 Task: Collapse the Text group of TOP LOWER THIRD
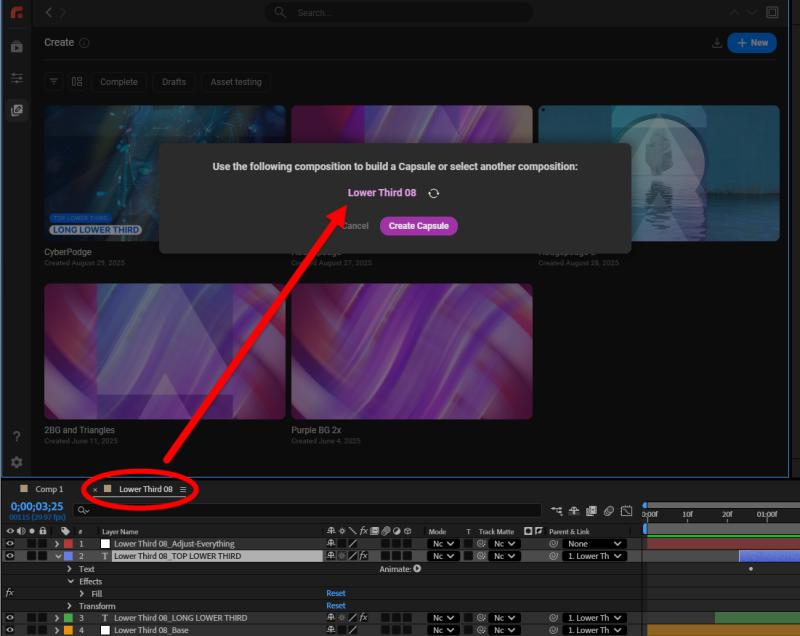click(70, 568)
